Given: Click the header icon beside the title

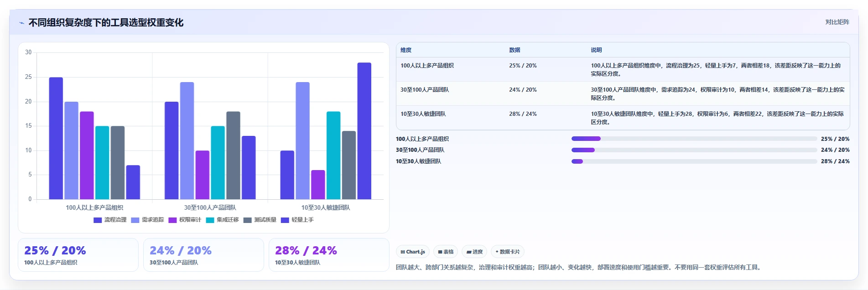Looking at the screenshot, I should 21,23.
